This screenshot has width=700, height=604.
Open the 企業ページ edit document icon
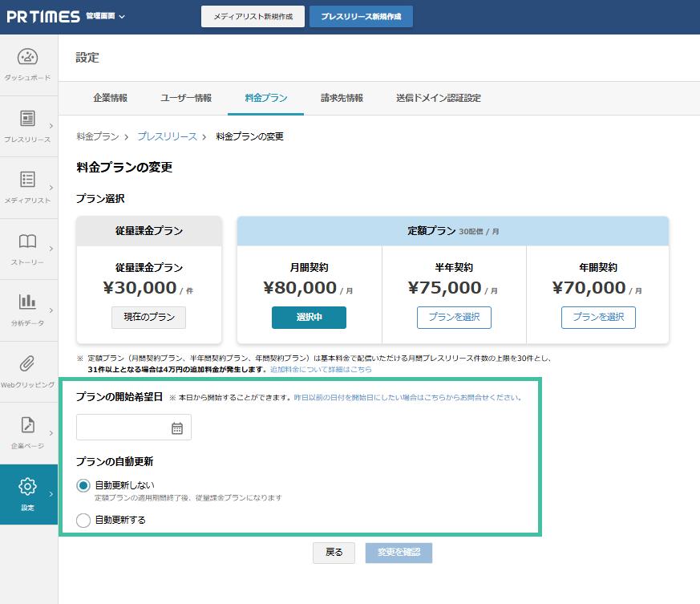tap(28, 425)
